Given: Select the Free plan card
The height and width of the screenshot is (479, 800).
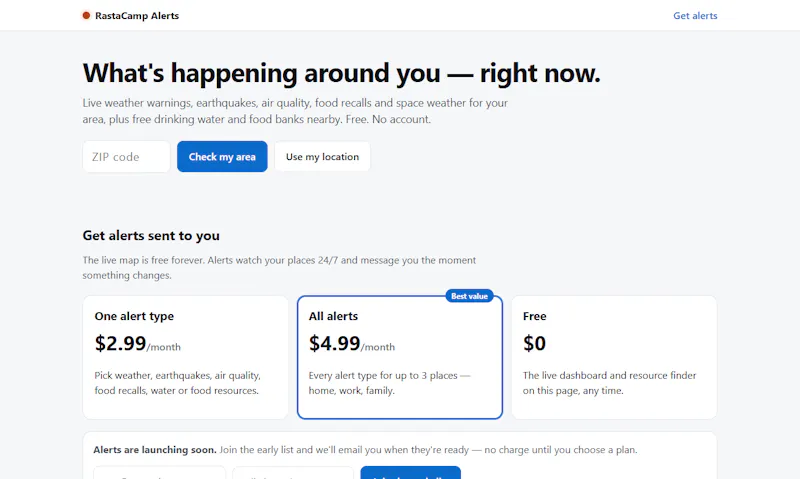Looking at the screenshot, I should 614,357.
